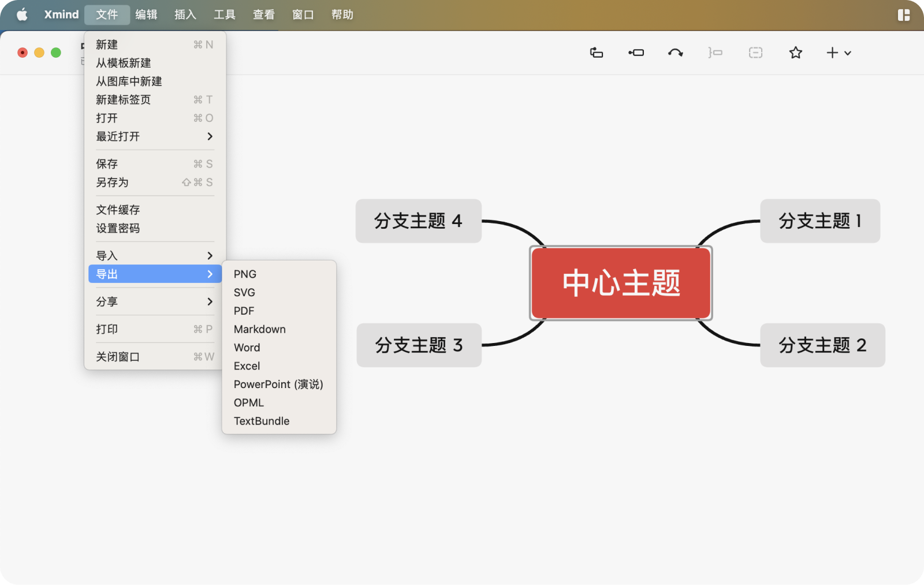This screenshot has height=585, width=924.
Task: Click the Boundary dashed box icon
Action: 755,53
